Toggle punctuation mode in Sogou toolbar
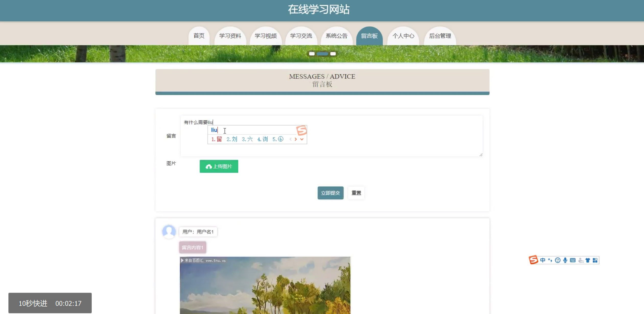Screen dimensions: 644x314 (550, 260)
